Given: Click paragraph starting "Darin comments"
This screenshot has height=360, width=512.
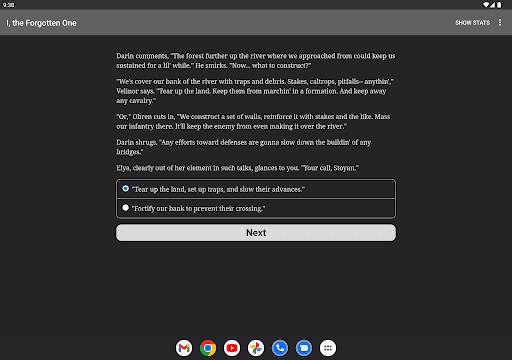Looking at the screenshot, I should (x=256, y=61).
